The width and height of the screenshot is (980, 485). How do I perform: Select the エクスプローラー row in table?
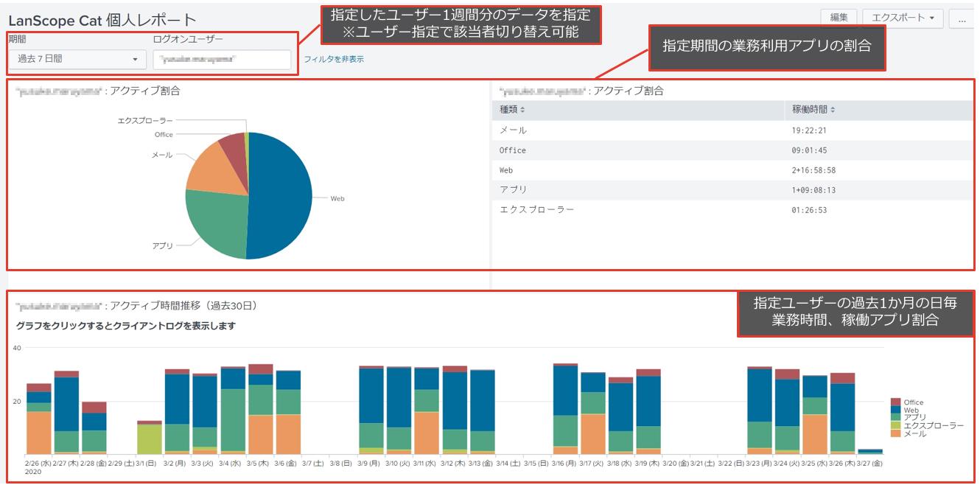732,210
